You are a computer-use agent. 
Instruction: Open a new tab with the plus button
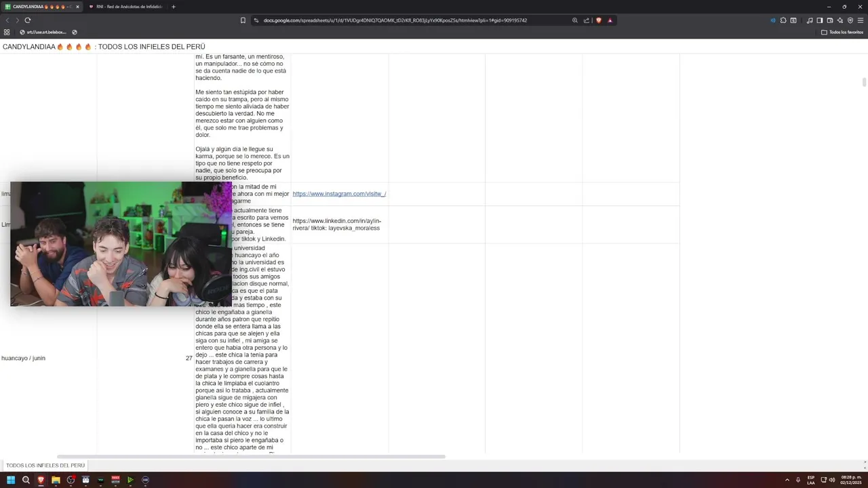(x=173, y=7)
